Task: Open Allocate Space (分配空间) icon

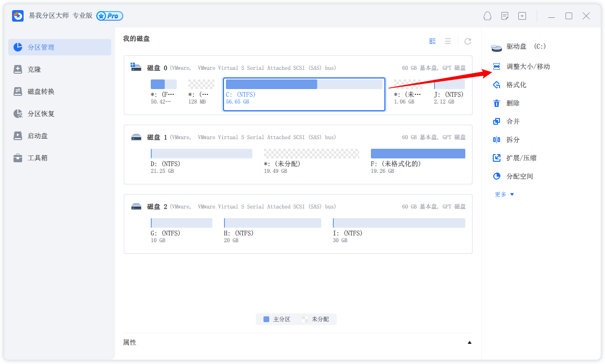Action: coord(497,176)
